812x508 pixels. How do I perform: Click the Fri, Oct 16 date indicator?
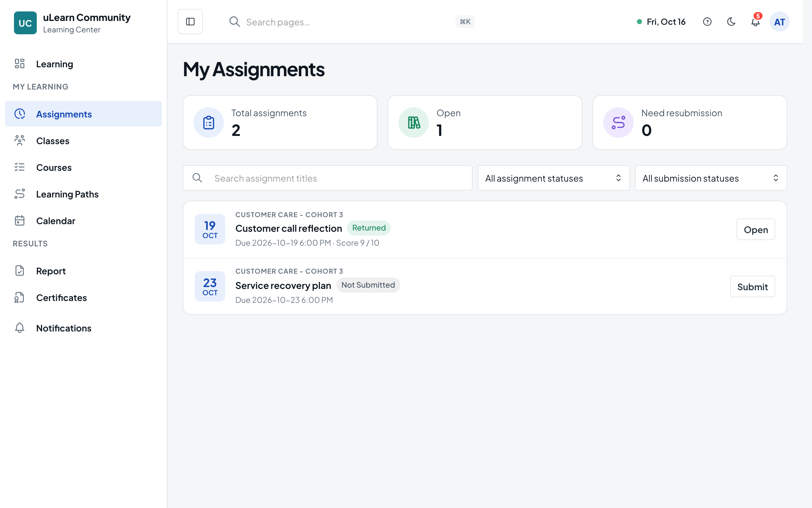click(661, 22)
